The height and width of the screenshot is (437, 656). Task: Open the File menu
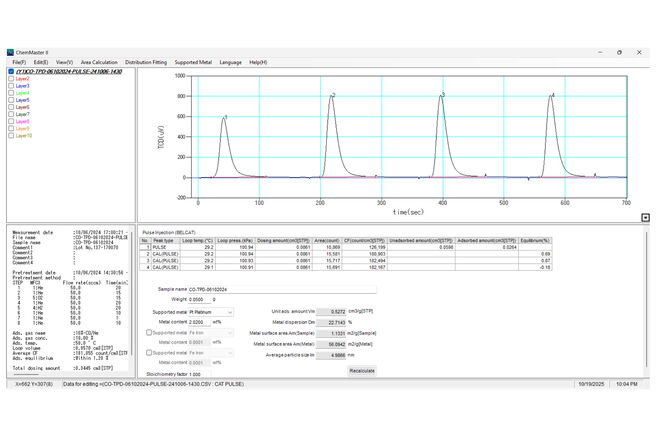pos(19,62)
